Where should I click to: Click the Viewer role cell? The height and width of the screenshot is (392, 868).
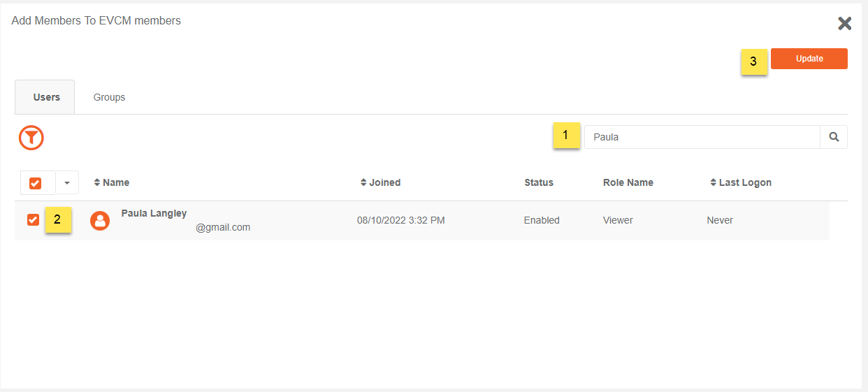pos(618,220)
